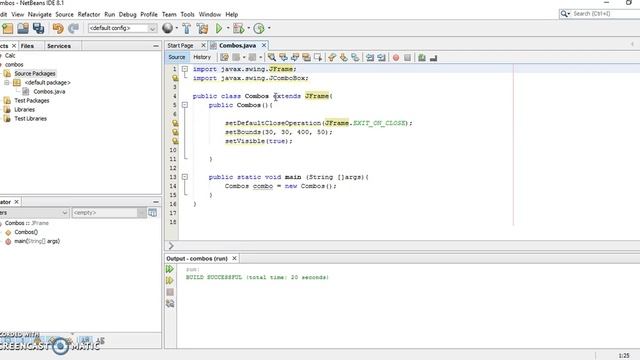
Task: Click the Profile Project icon
Action: tap(259, 28)
